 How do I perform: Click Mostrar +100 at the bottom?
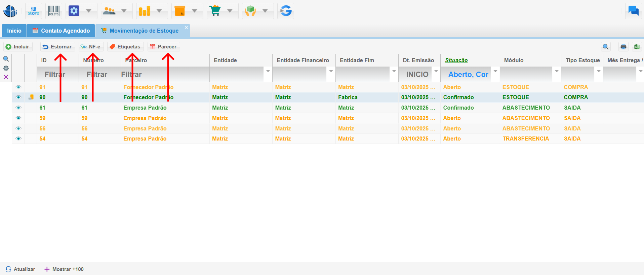[64, 269]
